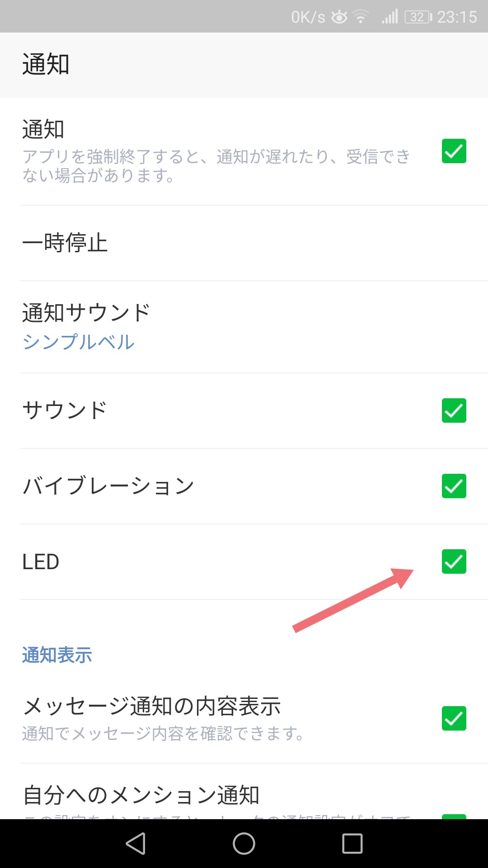Tap the 23:15 clock in status bar

(457, 17)
